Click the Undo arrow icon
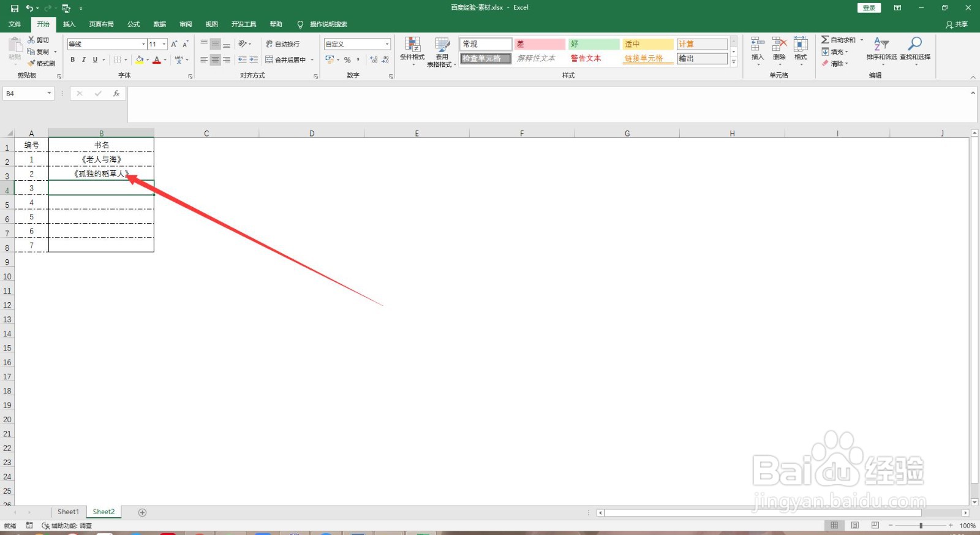 click(29, 8)
